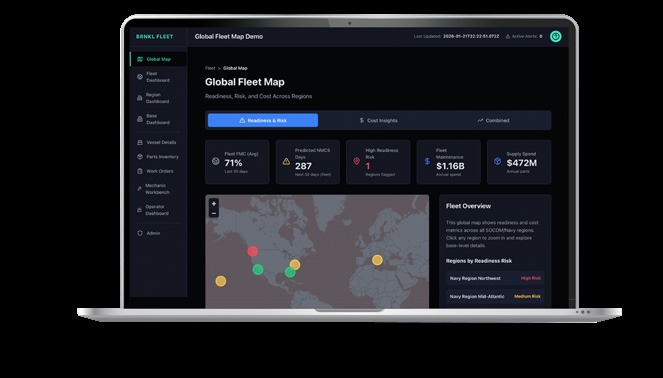Go to Operator Dashboard

(158, 210)
